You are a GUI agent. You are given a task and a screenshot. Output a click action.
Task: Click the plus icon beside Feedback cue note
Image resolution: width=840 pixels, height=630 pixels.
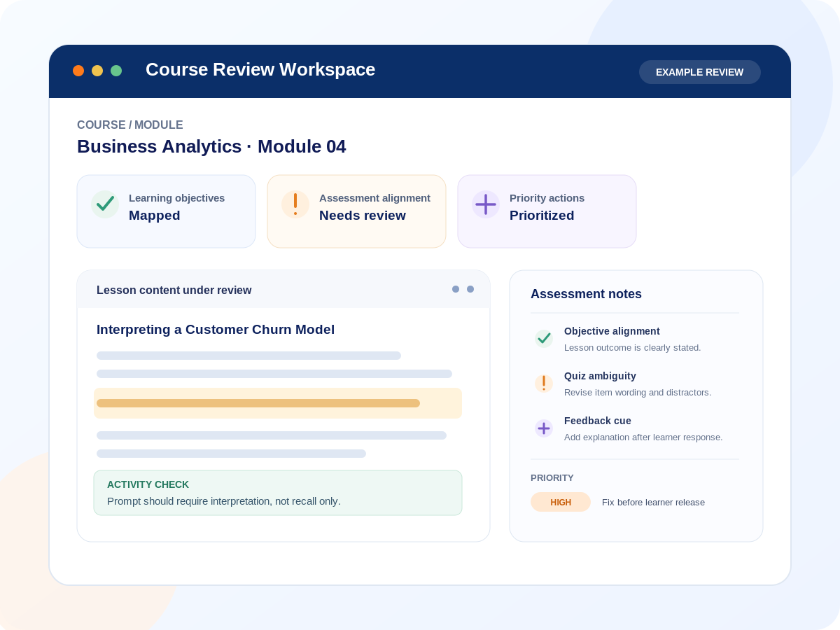544,428
